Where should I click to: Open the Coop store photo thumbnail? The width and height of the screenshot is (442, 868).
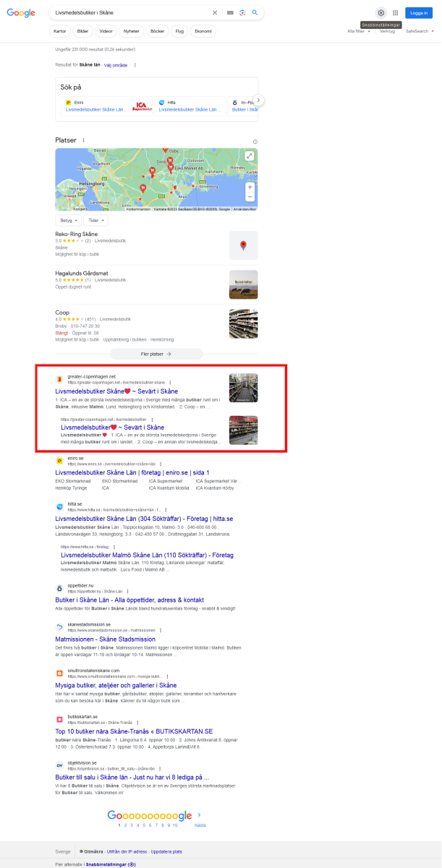[243, 324]
